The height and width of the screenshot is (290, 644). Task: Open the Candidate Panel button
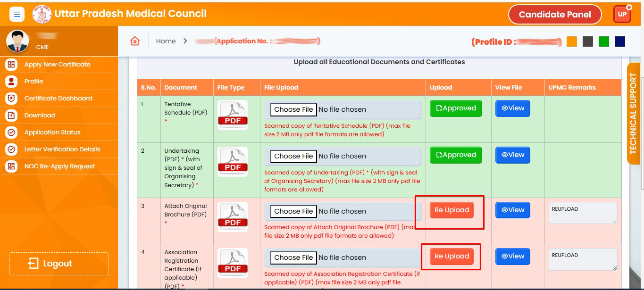pos(554,15)
